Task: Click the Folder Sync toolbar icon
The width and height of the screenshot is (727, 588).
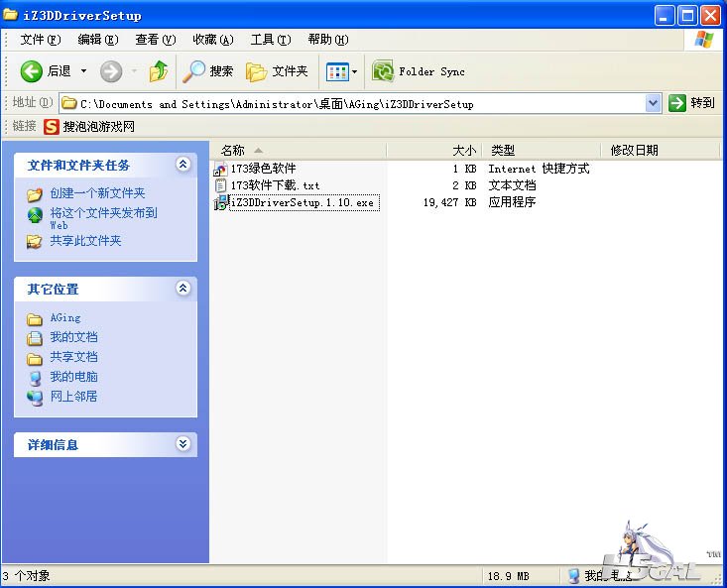Action: point(383,71)
